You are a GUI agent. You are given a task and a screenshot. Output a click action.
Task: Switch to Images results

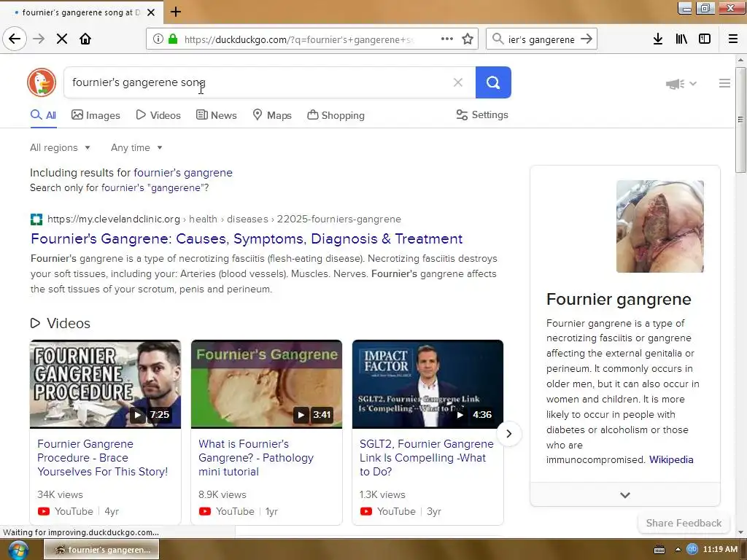pyautogui.click(x=96, y=115)
